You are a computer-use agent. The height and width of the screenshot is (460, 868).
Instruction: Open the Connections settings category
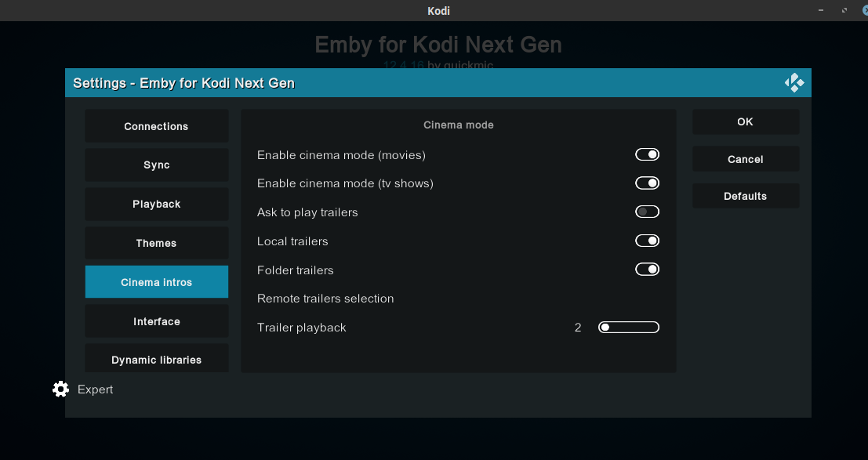coord(157,126)
